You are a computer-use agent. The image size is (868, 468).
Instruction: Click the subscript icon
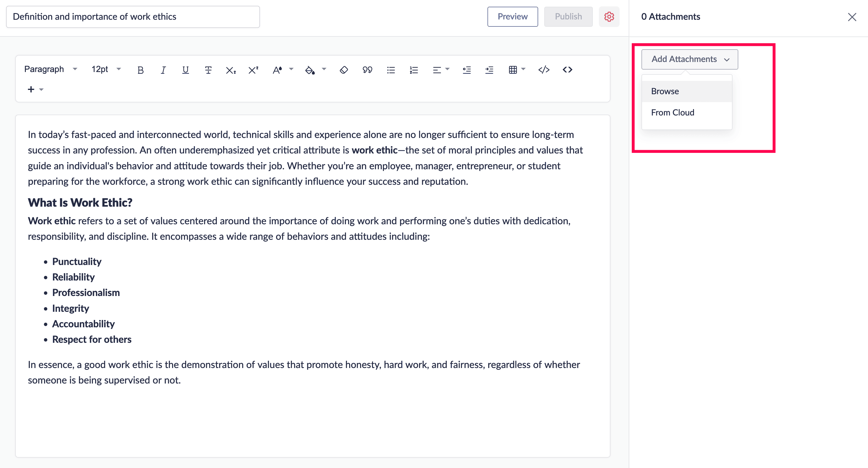point(231,70)
